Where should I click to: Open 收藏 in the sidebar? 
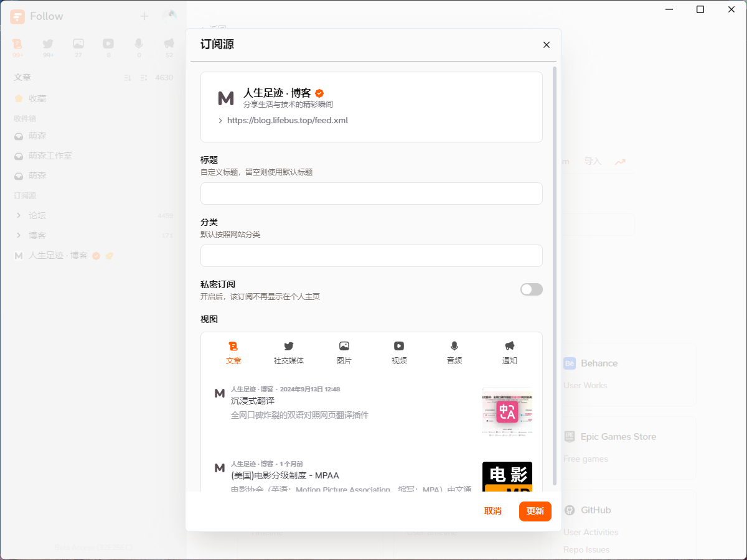click(37, 98)
